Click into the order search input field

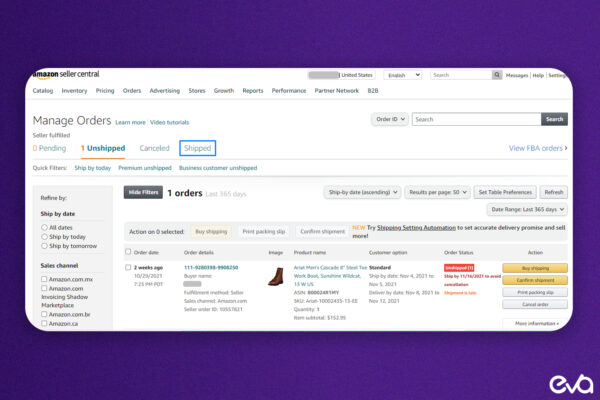(476, 119)
